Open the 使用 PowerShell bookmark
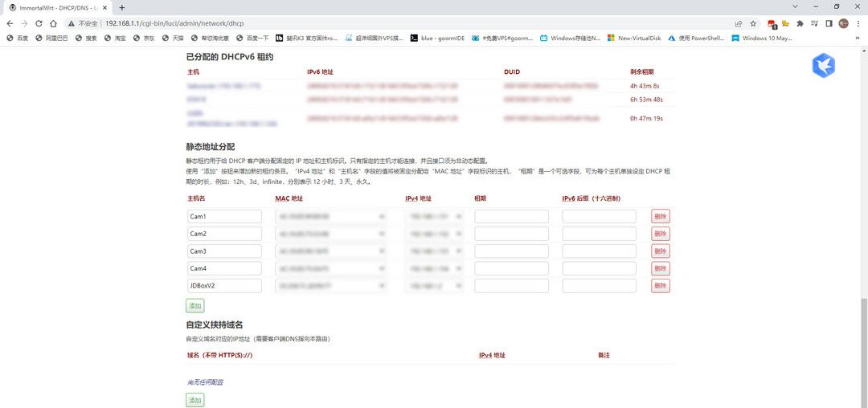 [x=696, y=38]
